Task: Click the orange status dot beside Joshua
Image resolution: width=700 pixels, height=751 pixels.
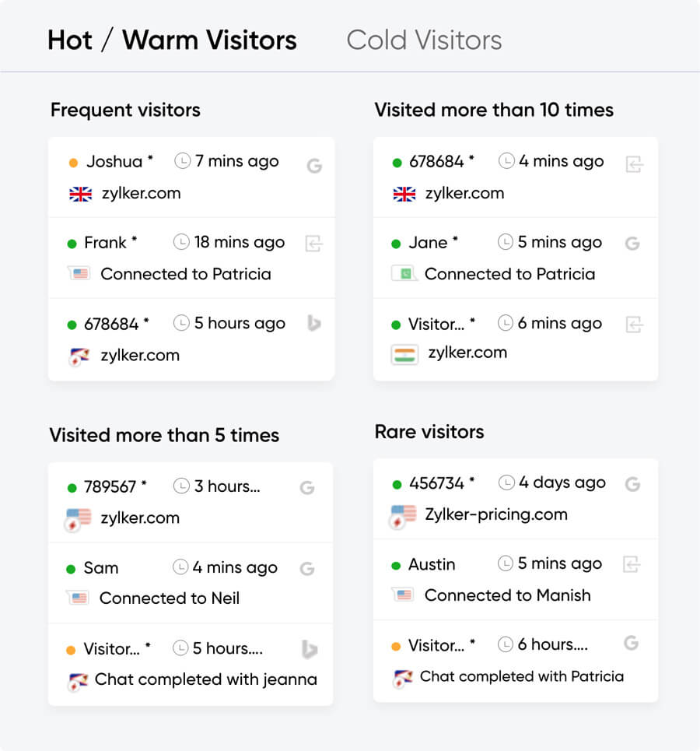Action: 73,163
